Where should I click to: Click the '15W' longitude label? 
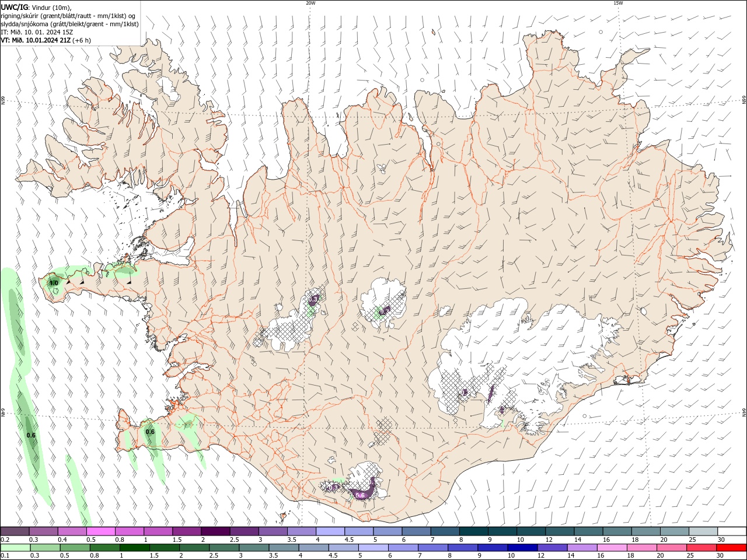click(x=618, y=3)
